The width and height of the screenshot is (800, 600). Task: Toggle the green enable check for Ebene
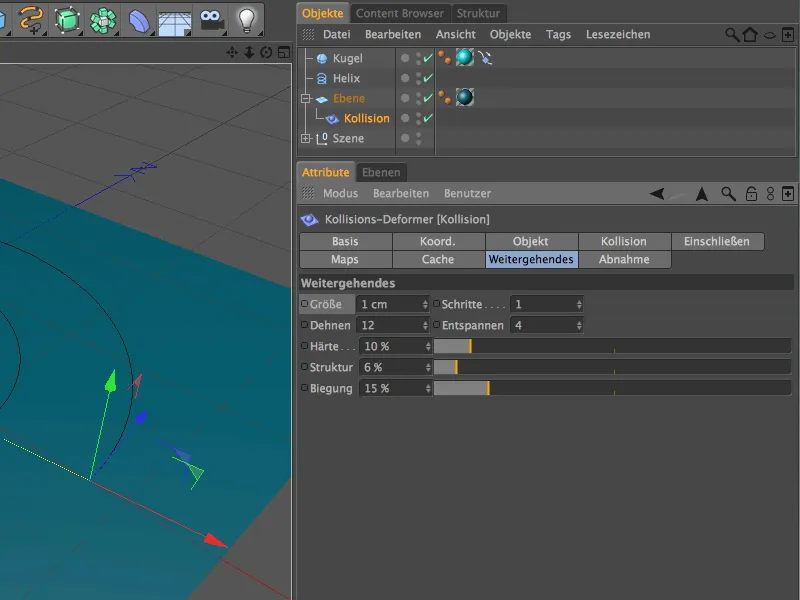coord(428,97)
